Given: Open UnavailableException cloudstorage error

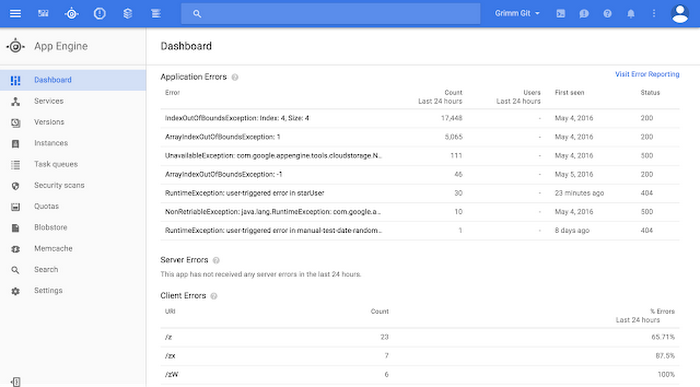Looking at the screenshot, I should (x=420, y=156).
